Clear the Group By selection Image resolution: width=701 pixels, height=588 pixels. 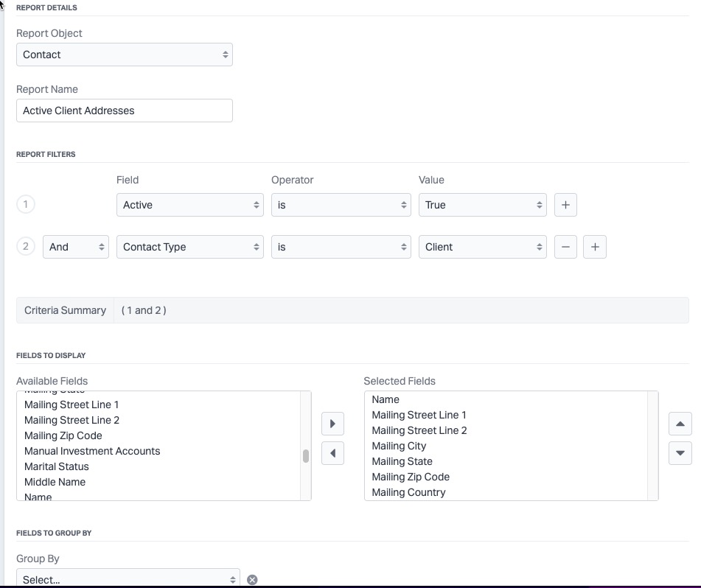(x=252, y=580)
